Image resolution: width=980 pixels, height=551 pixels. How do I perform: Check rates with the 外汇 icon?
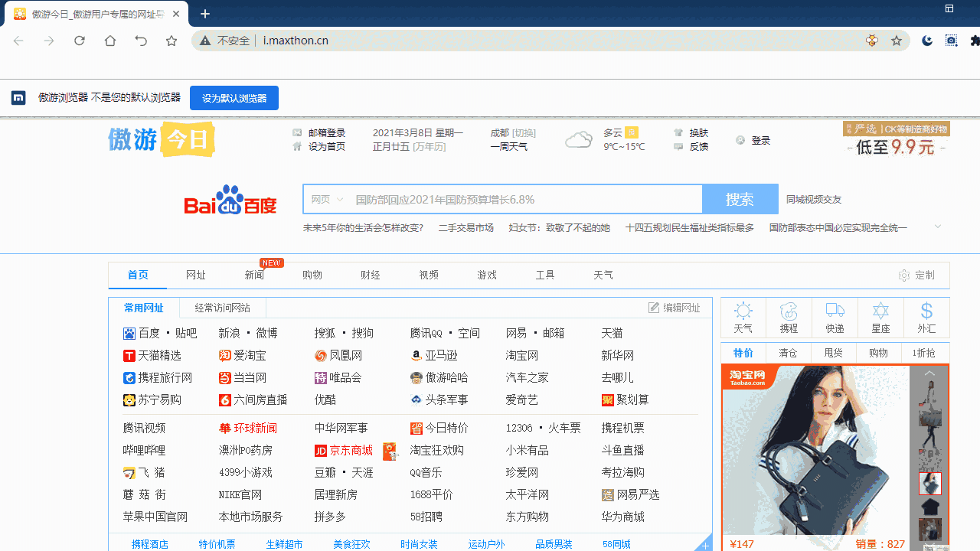pos(926,317)
